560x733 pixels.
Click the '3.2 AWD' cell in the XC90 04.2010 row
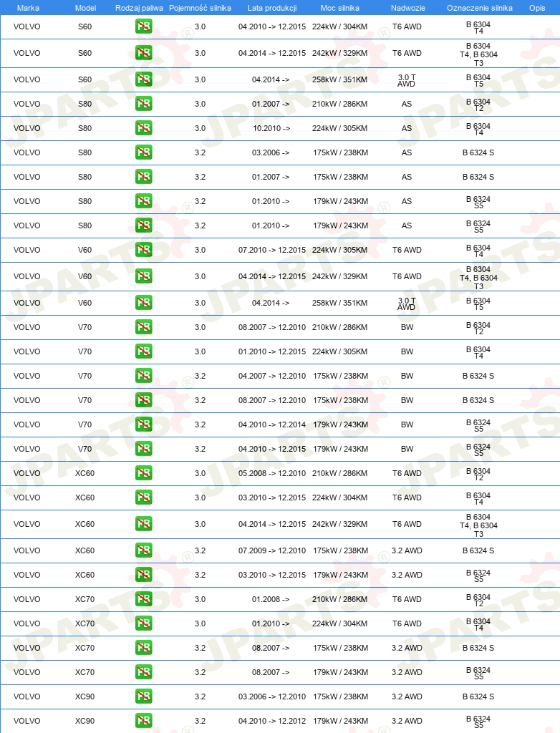(x=407, y=721)
